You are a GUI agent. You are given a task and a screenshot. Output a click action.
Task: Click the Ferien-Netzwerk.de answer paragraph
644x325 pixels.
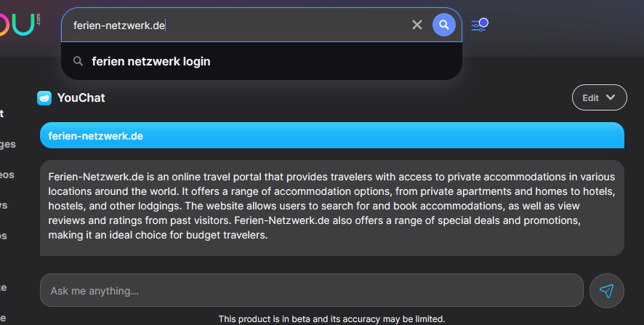click(331, 206)
